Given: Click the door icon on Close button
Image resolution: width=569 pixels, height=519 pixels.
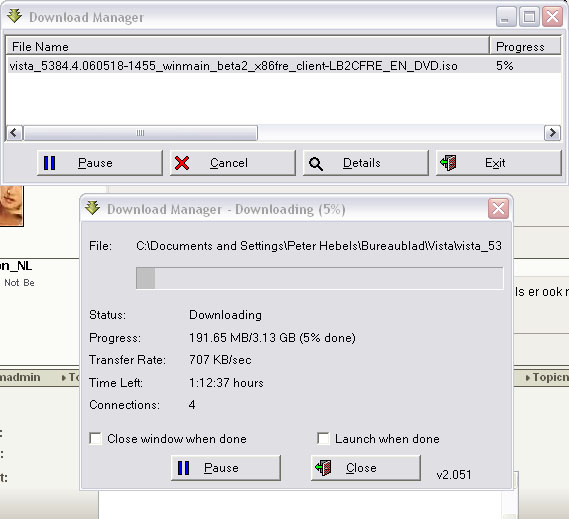Looking at the screenshot, I should [323, 467].
